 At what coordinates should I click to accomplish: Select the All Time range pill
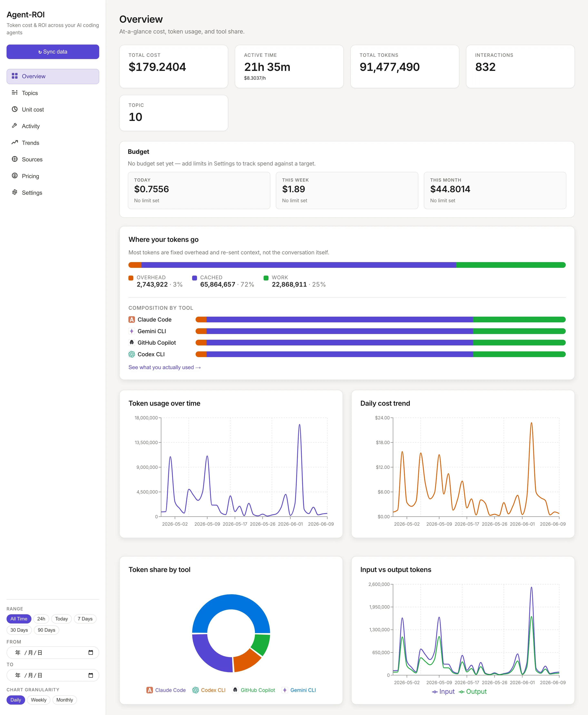coord(19,619)
